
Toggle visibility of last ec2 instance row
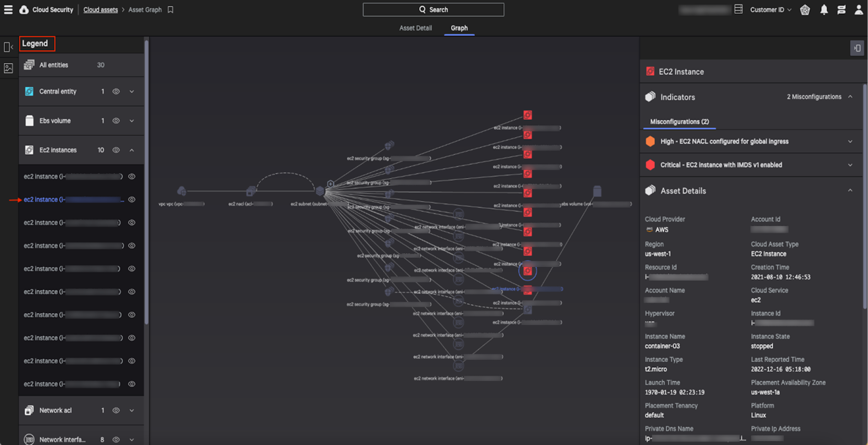coord(132,384)
